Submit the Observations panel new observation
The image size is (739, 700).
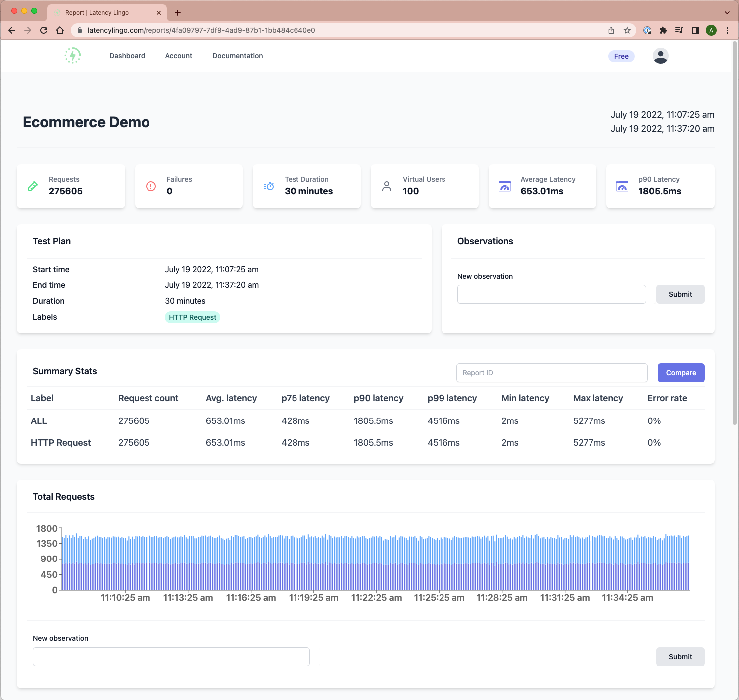[x=680, y=294]
